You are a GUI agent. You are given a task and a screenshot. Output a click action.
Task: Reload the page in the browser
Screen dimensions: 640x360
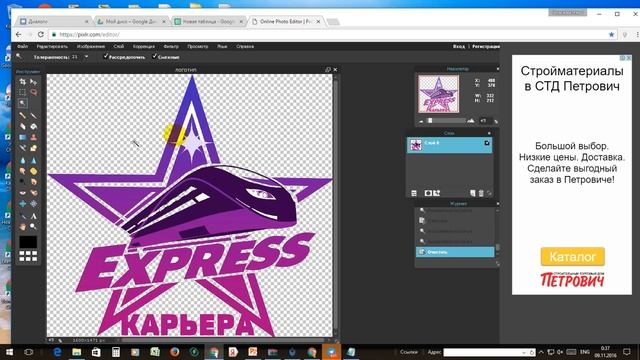(41, 35)
